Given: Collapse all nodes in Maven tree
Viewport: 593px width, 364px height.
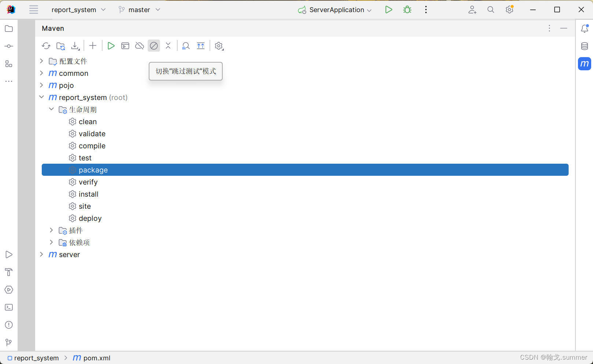Looking at the screenshot, I should pos(168,45).
